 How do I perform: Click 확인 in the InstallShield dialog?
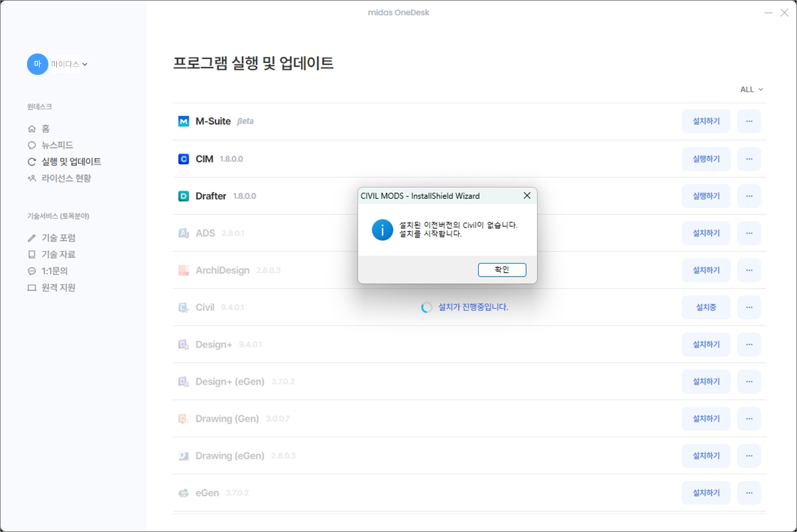[x=502, y=270]
